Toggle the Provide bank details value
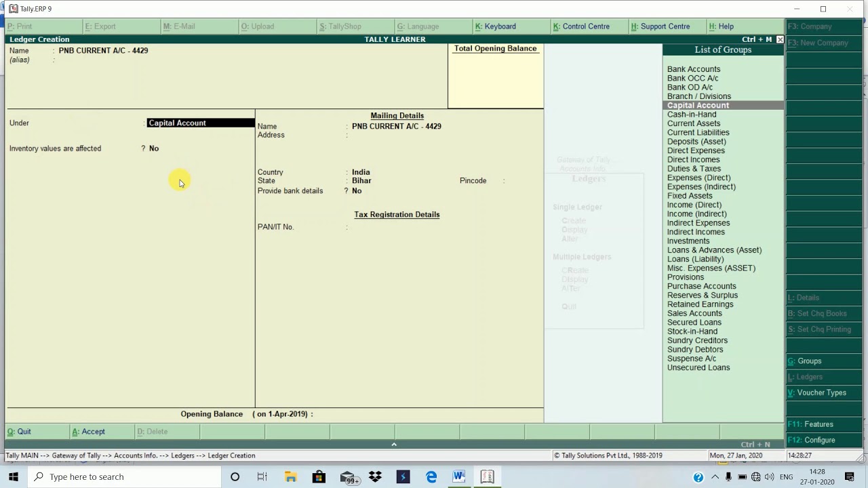The height and width of the screenshot is (488, 868). [x=357, y=191]
